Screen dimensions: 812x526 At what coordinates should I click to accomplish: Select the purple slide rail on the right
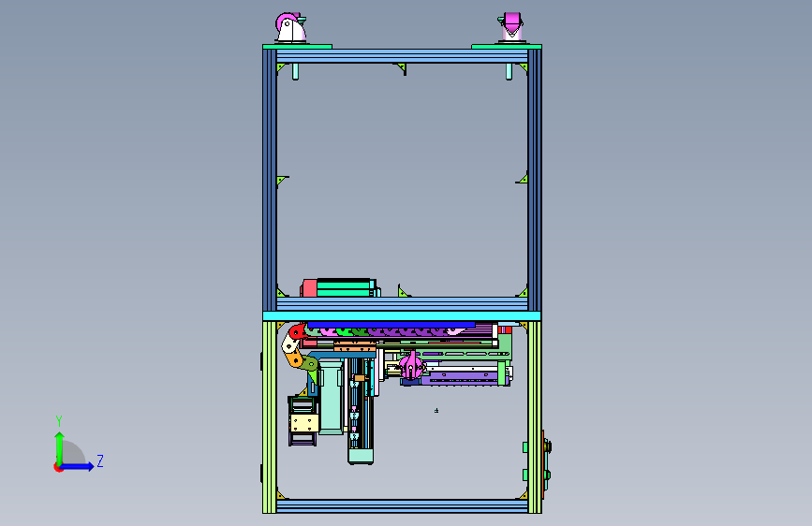point(461,377)
